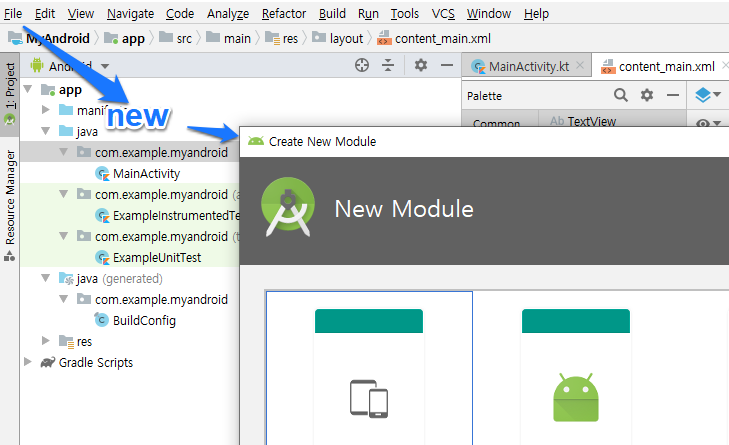Click the Android Studio logo in New Module header
This screenshot has height=445, width=729.
(x=288, y=207)
